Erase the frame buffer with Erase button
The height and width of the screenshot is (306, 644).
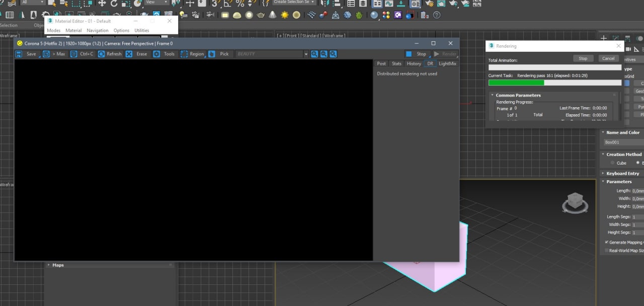[x=137, y=54]
